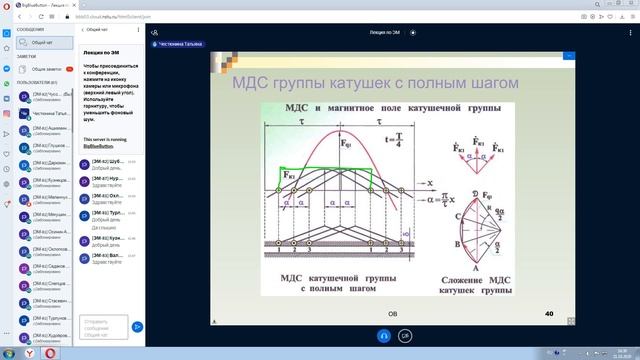This screenshot has height=360, width=640.
Task: Take snapshot with Opera camera icon
Action: pyautogui.click(x=584, y=17)
